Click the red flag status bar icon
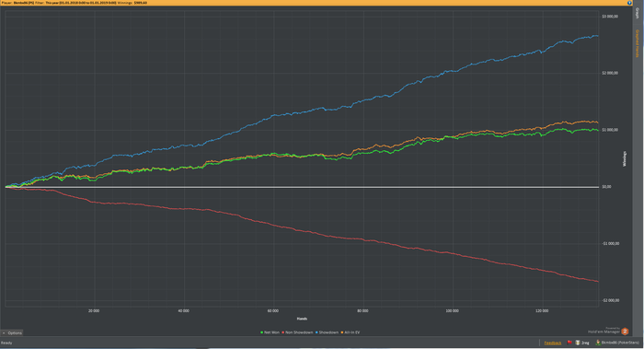 pos(569,343)
